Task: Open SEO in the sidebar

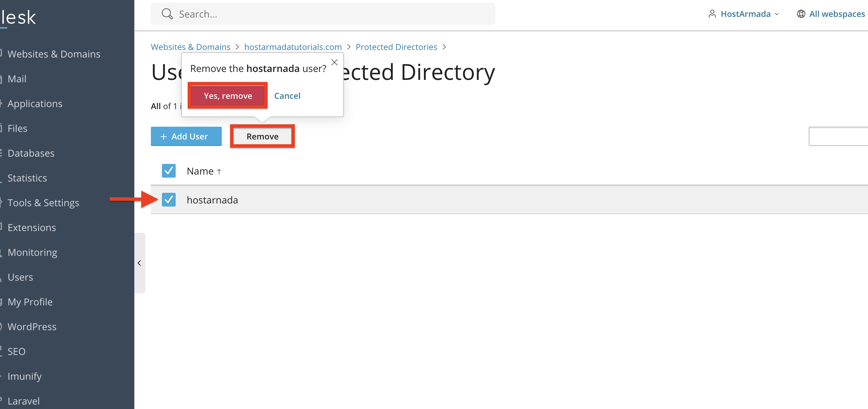Action: [x=17, y=352]
